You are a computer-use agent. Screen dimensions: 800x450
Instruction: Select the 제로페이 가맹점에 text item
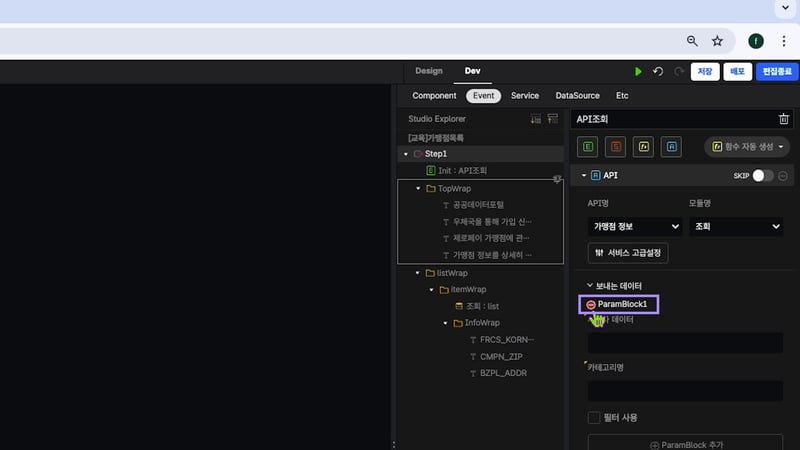(x=491, y=238)
